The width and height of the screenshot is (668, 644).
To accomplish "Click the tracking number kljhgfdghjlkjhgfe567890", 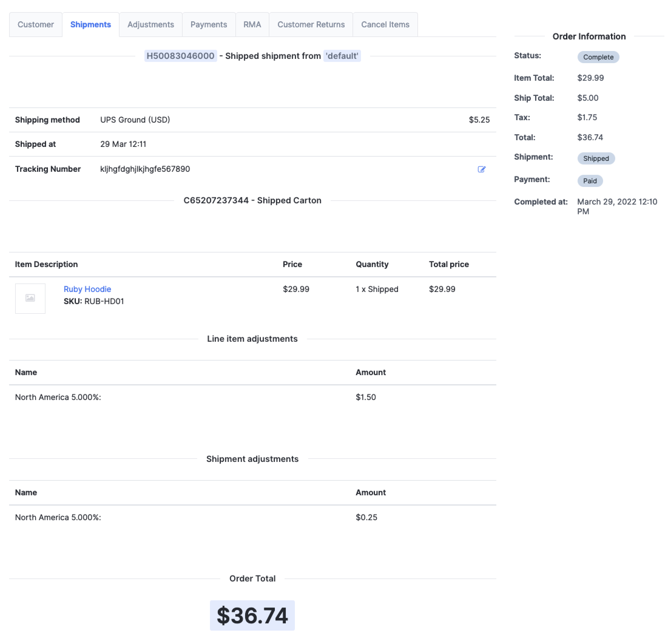I will point(145,169).
